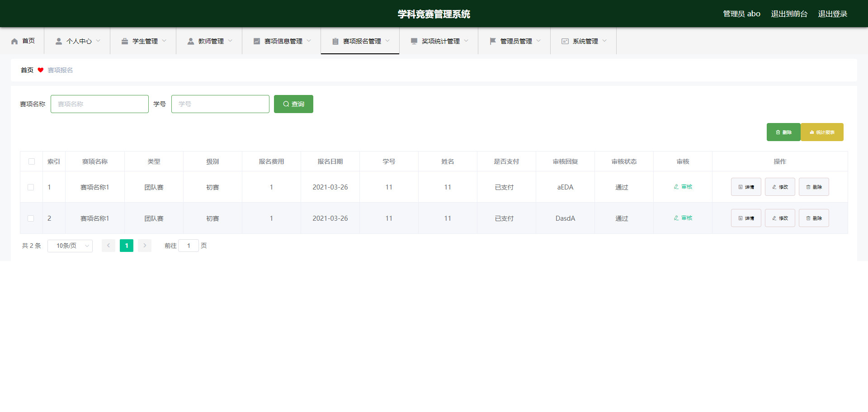Expand the 教师管理 dropdown arrow

pos(230,41)
